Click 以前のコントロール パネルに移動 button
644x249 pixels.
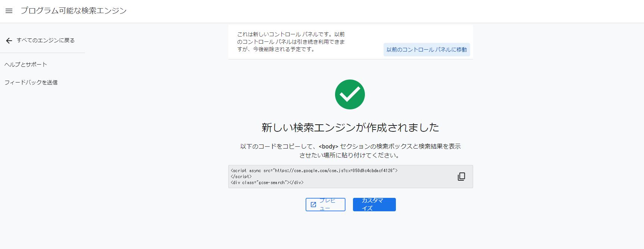point(427,50)
